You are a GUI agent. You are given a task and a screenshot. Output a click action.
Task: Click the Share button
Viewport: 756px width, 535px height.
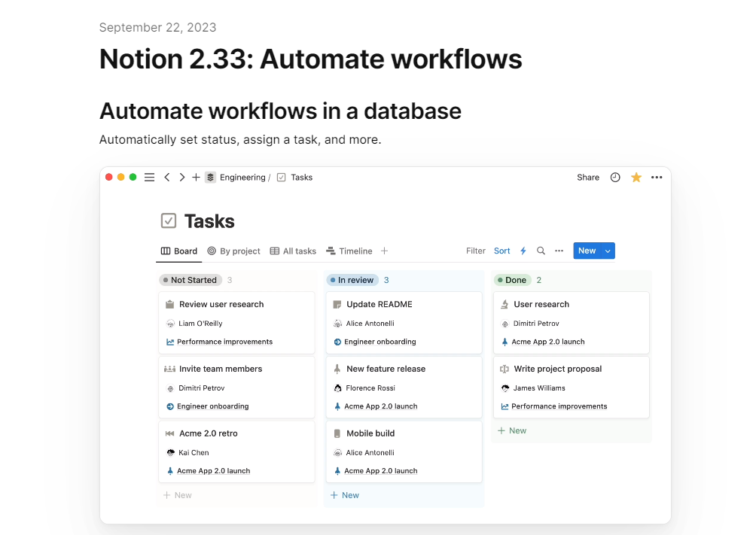(x=588, y=178)
